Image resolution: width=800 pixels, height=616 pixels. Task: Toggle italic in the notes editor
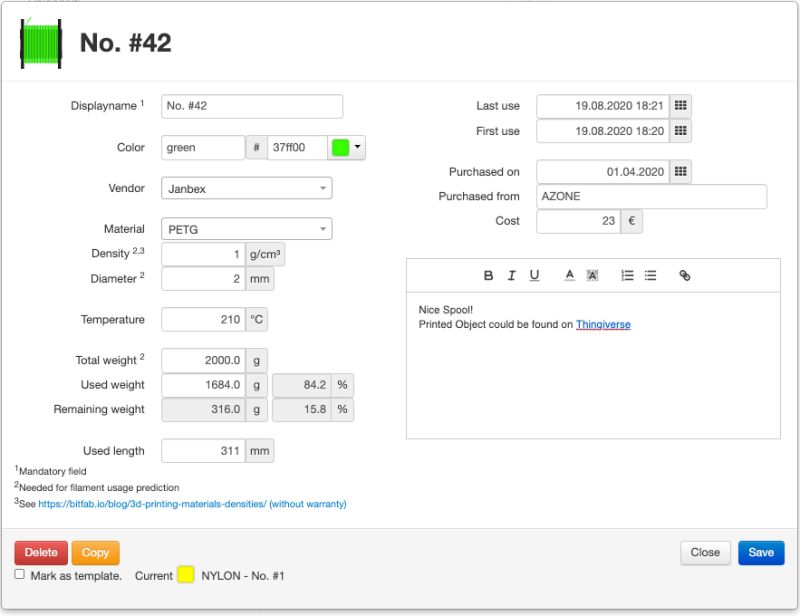click(511, 276)
